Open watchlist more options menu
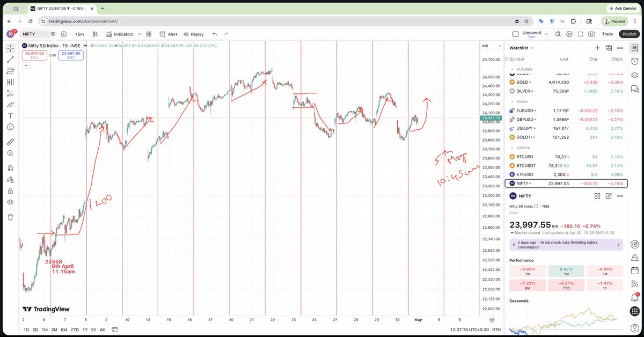Viewport: 644px width, 337px height. tap(620, 48)
